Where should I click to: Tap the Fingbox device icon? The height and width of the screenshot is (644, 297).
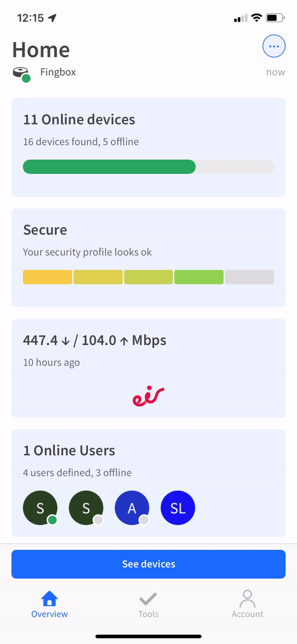pyautogui.click(x=21, y=73)
